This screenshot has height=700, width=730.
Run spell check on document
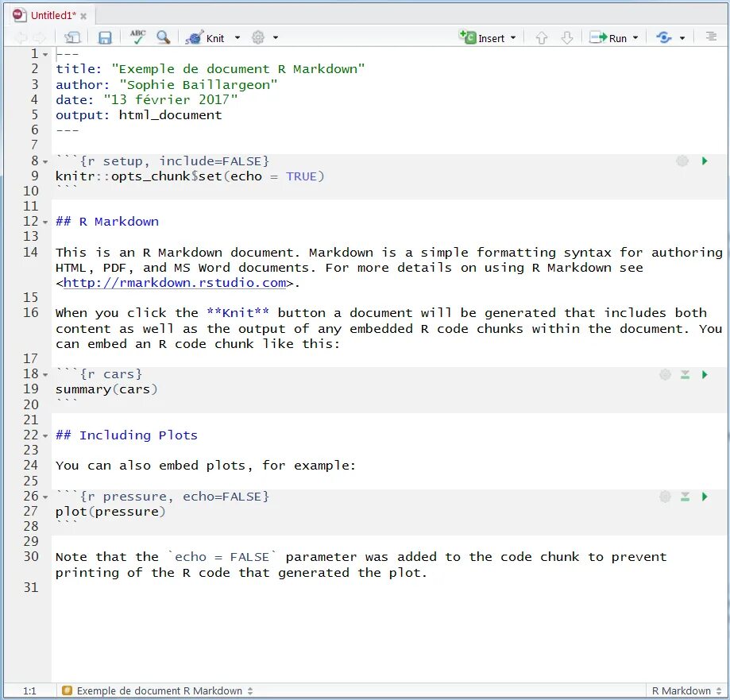[x=137, y=37]
